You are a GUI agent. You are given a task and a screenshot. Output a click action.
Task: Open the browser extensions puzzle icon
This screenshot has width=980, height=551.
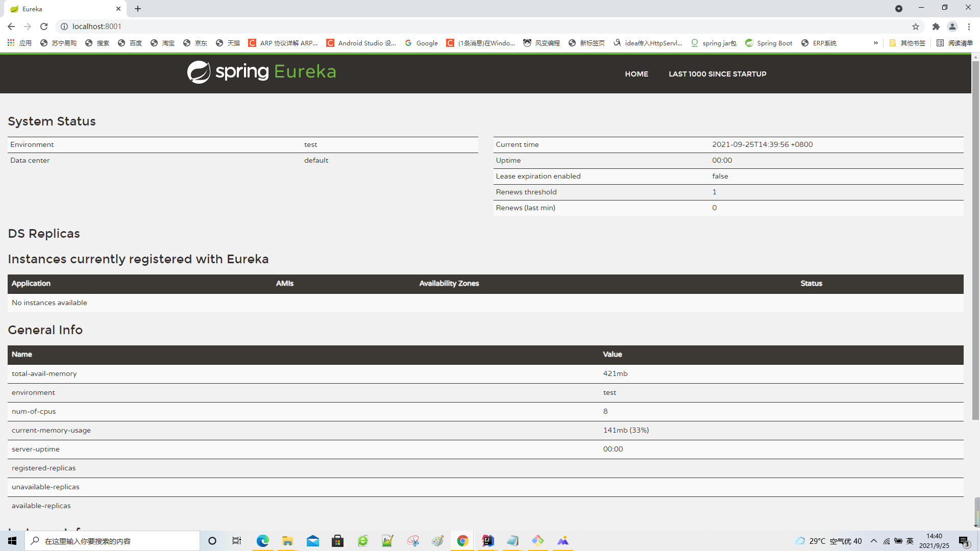(936, 27)
